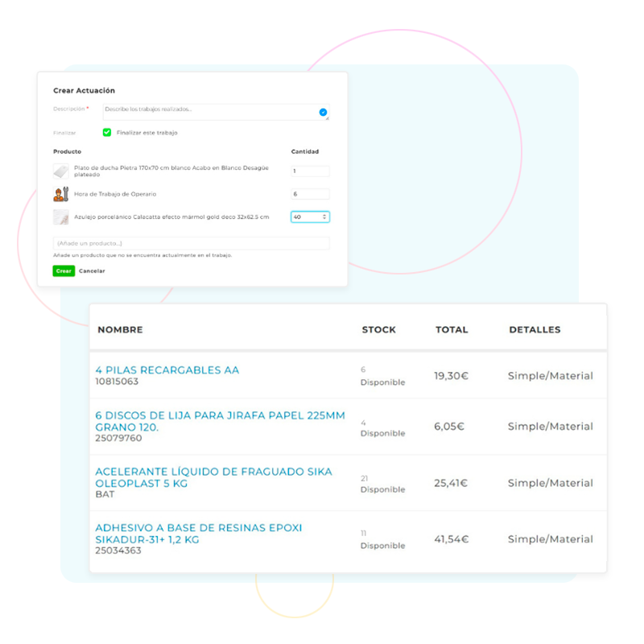Click the quantity field for Hora de Trabajo
The width and height of the screenshot is (644, 644).
[x=310, y=194]
